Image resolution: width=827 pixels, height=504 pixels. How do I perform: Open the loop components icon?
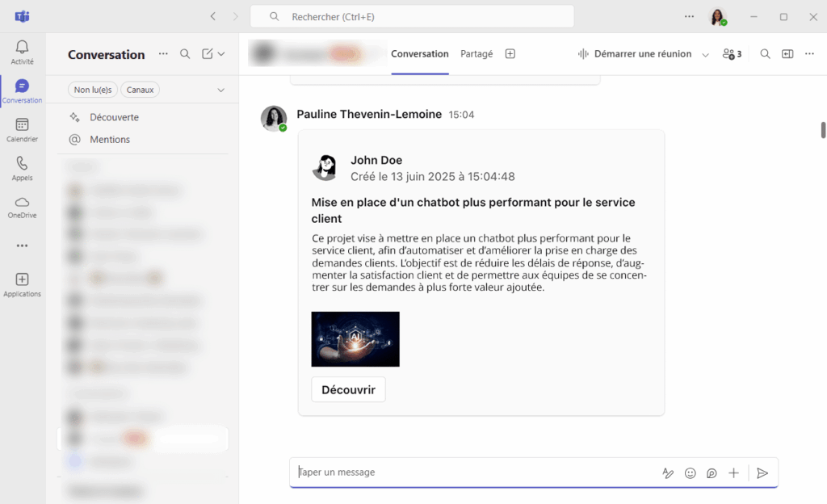point(712,472)
